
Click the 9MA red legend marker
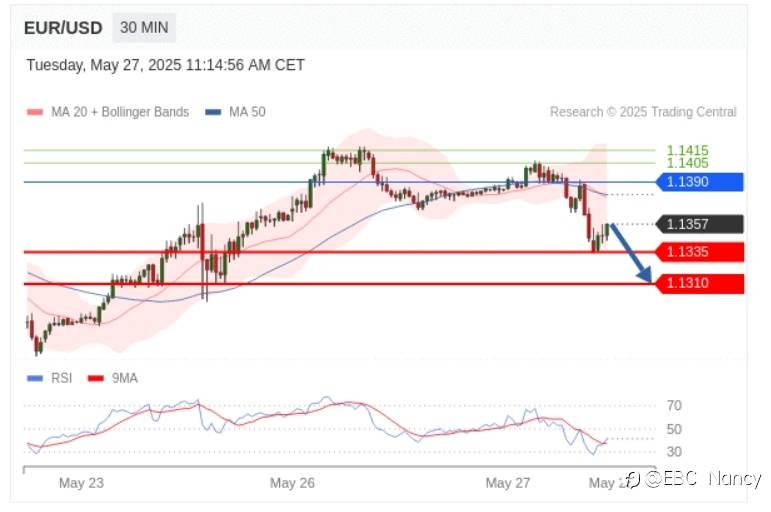pyautogui.click(x=96, y=379)
